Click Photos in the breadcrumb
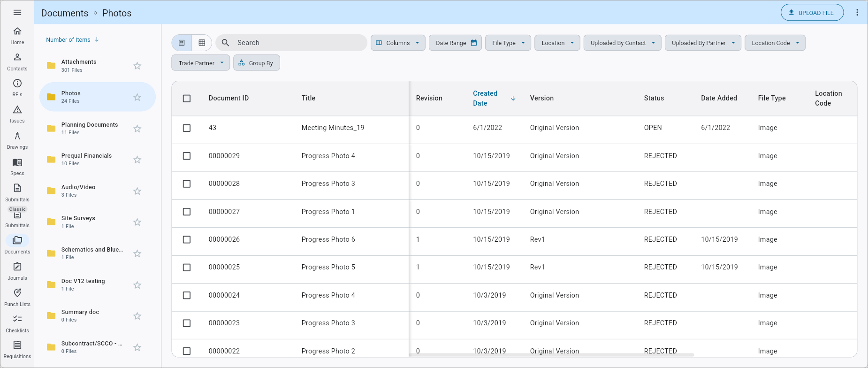 pos(117,13)
